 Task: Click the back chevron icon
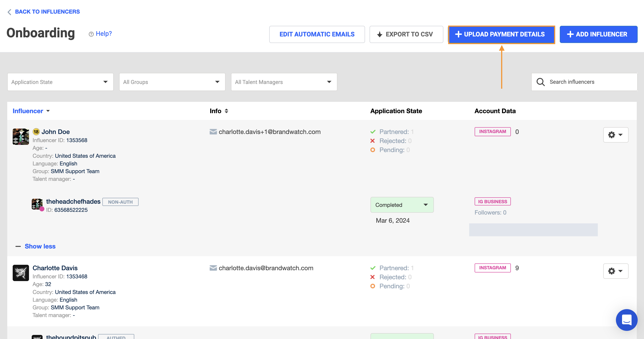(x=9, y=12)
